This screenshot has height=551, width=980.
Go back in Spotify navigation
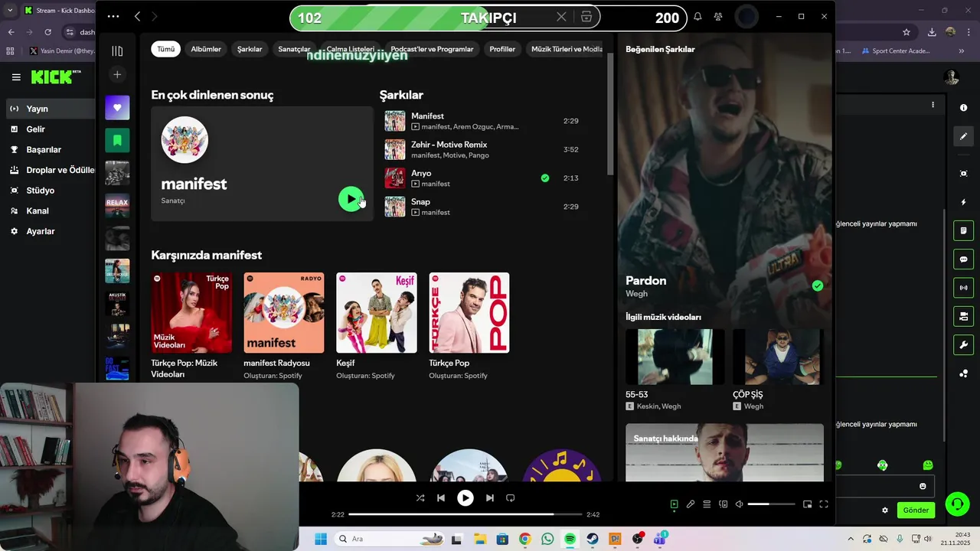(x=137, y=16)
